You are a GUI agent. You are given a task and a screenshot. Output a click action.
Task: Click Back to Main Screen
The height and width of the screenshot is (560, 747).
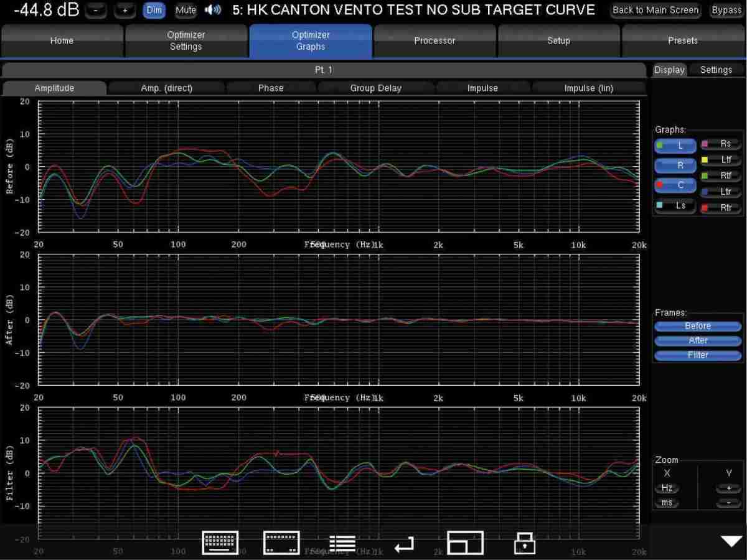click(x=655, y=11)
